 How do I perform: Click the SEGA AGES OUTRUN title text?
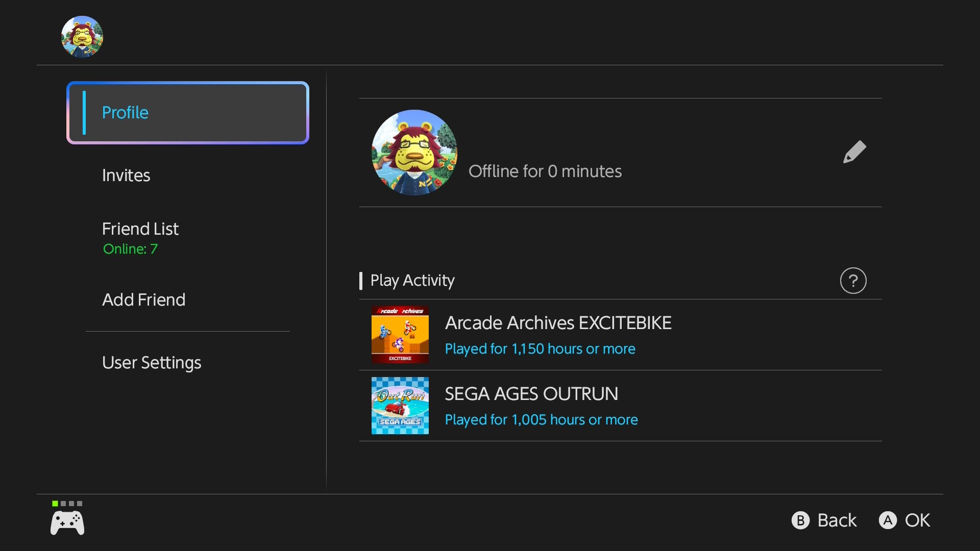pyautogui.click(x=531, y=394)
